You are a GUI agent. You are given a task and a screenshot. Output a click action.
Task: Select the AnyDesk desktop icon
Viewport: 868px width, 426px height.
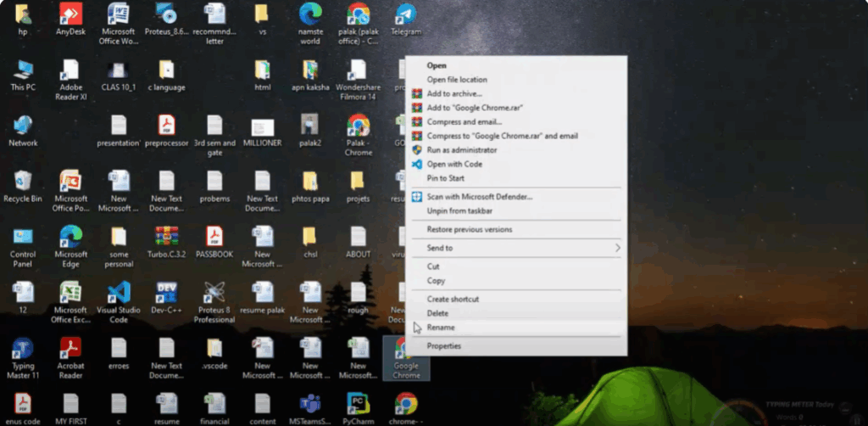[71, 20]
